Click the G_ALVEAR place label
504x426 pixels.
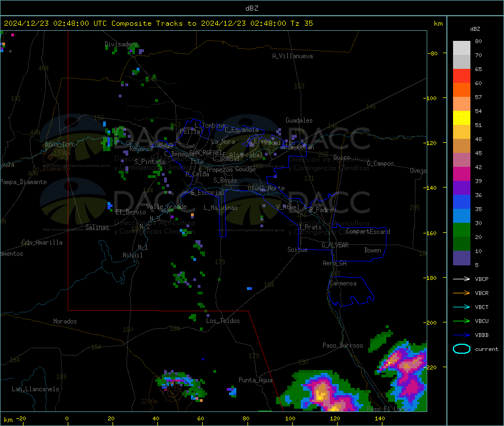pos(335,245)
